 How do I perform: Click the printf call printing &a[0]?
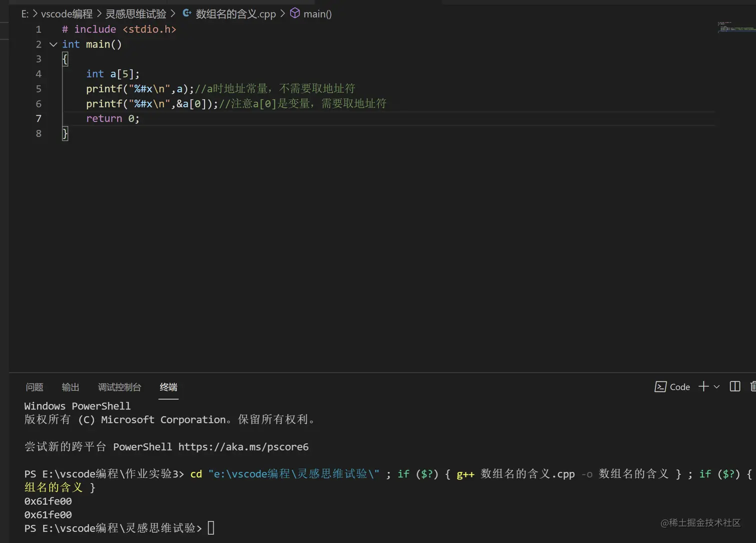(152, 104)
